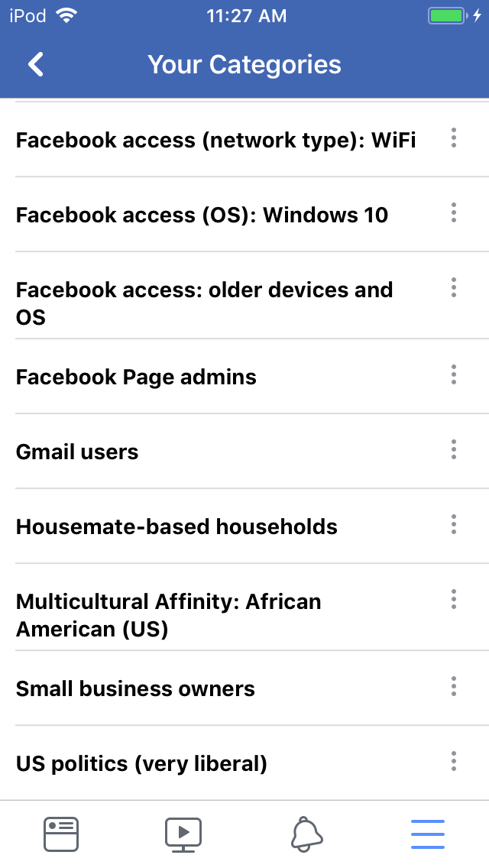Tap the Small business owners label
The width and height of the screenshot is (489, 868).
pyautogui.click(x=135, y=689)
